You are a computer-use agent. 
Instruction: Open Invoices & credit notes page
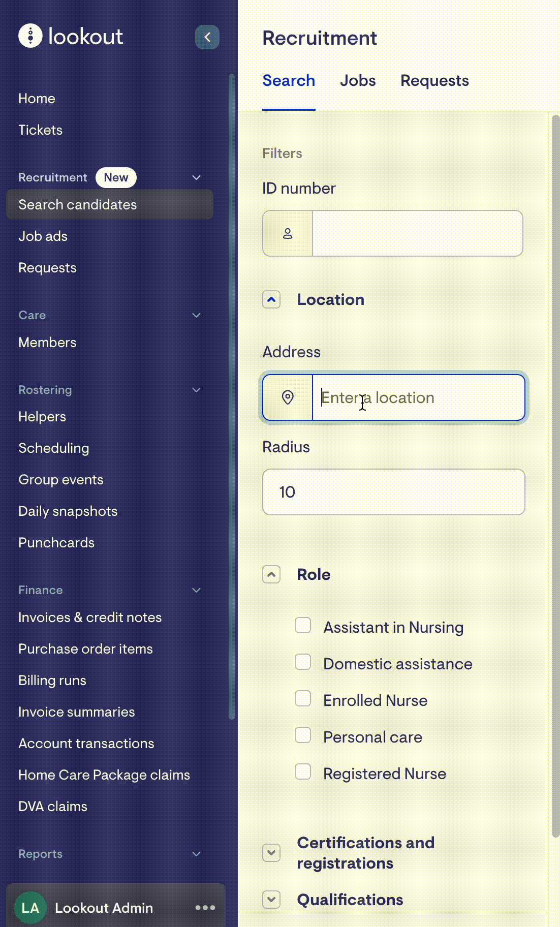90,617
